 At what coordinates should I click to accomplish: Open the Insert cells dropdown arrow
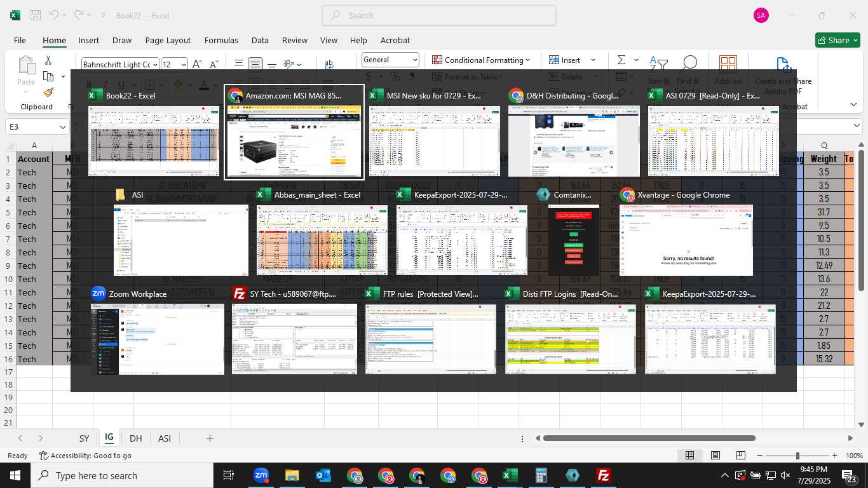593,60
